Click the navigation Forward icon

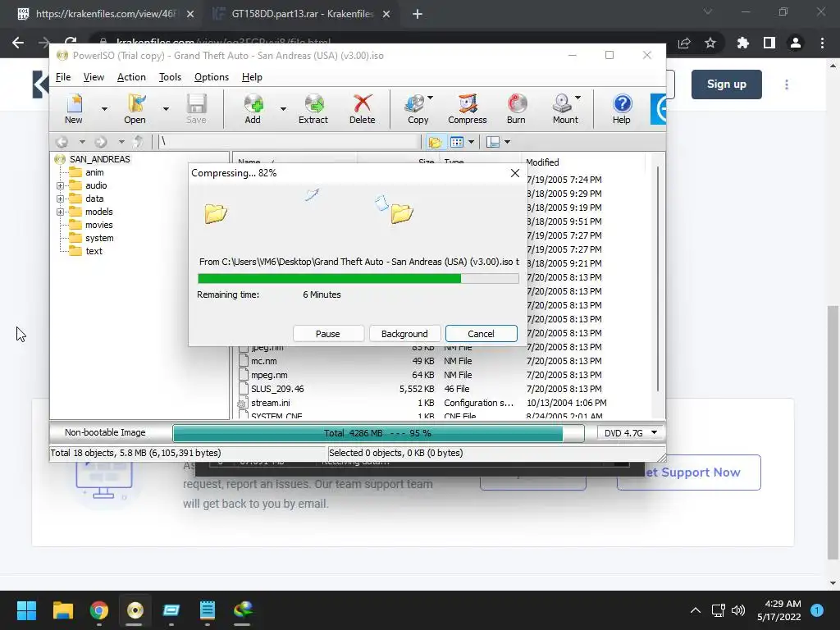(x=100, y=142)
